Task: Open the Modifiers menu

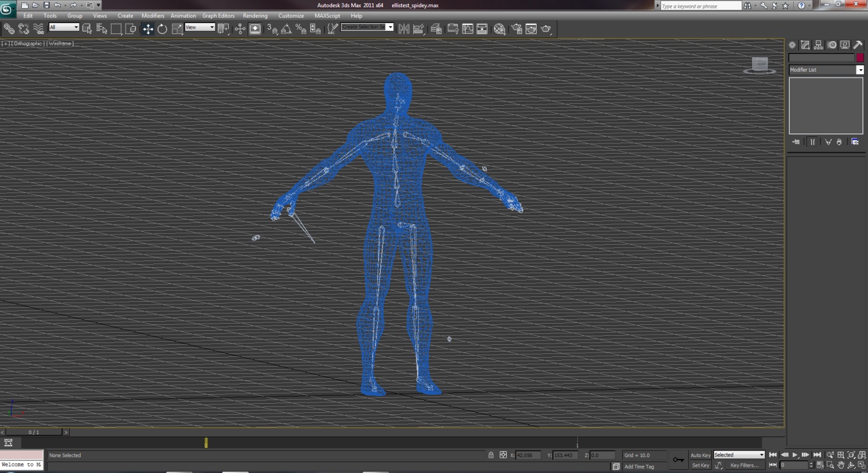Action: click(x=152, y=16)
